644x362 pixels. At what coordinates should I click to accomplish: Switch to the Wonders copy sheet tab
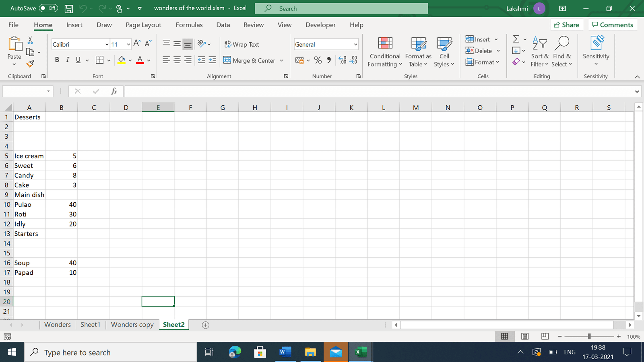pyautogui.click(x=132, y=325)
